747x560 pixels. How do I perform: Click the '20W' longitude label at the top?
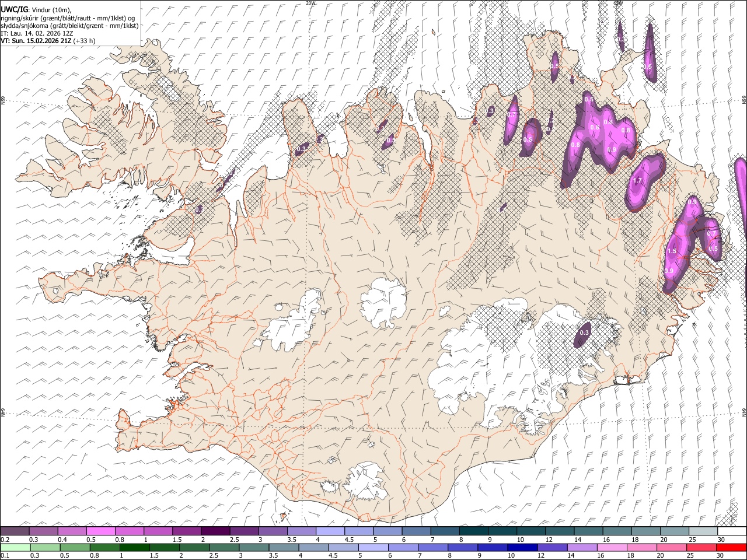point(310,3)
